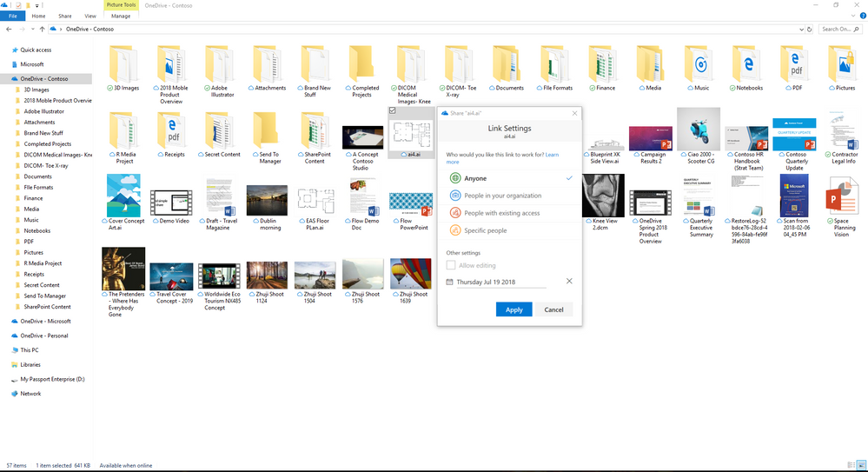Choose the Specific people option
Image resolution: width=868 pixels, height=472 pixels.
pyautogui.click(x=509, y=230)
